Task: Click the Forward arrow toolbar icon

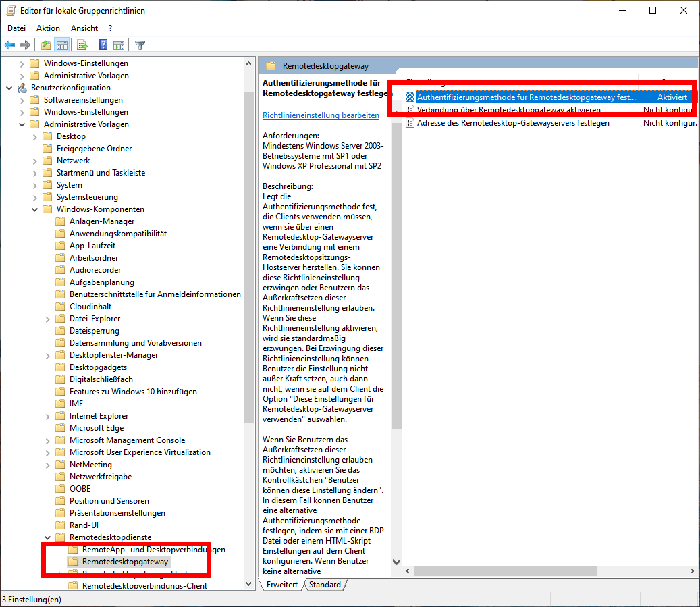Action: click(x=25, y=45)
